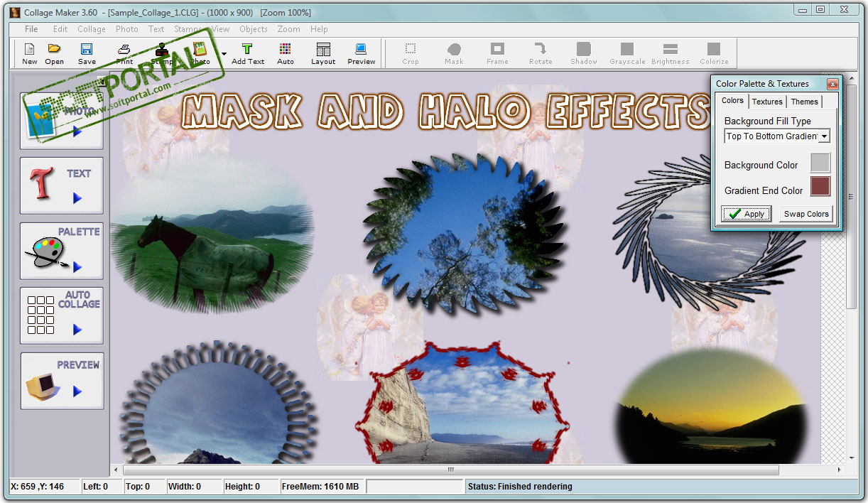Open the Edit menu
868x503 pixels.
pos(60,29)
